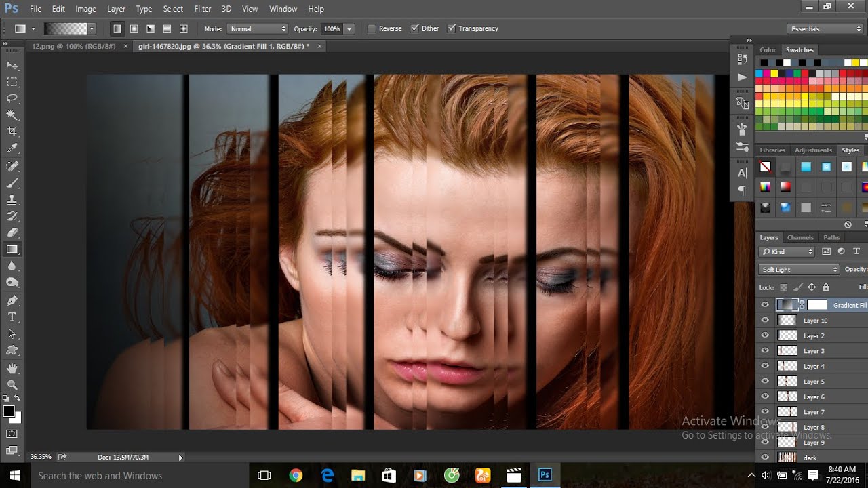
Task: Select the Lasso tool
Action: click(12, 98)
